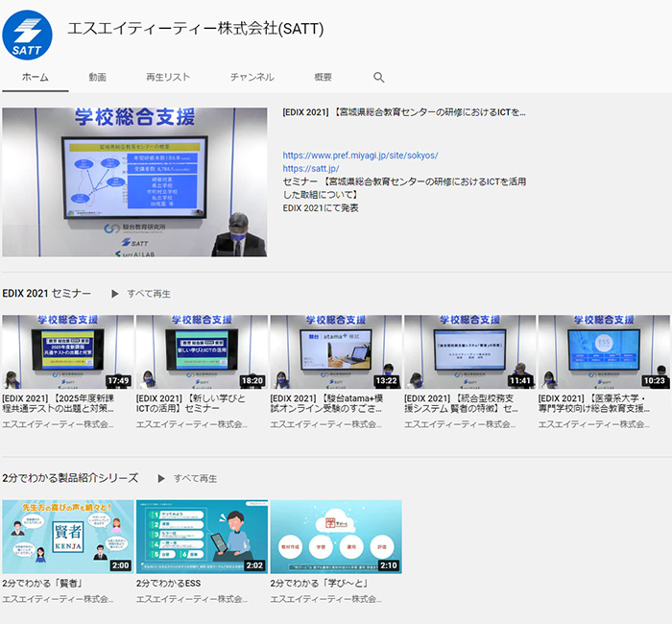
Task: Select the ホーム tab
Action: pos(36,77)
